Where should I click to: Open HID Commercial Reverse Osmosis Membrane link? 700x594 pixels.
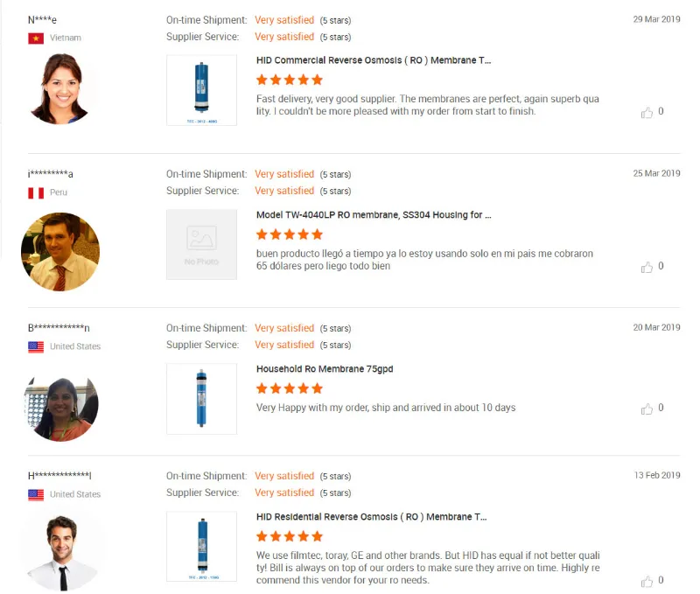click(x=374, y=60)
